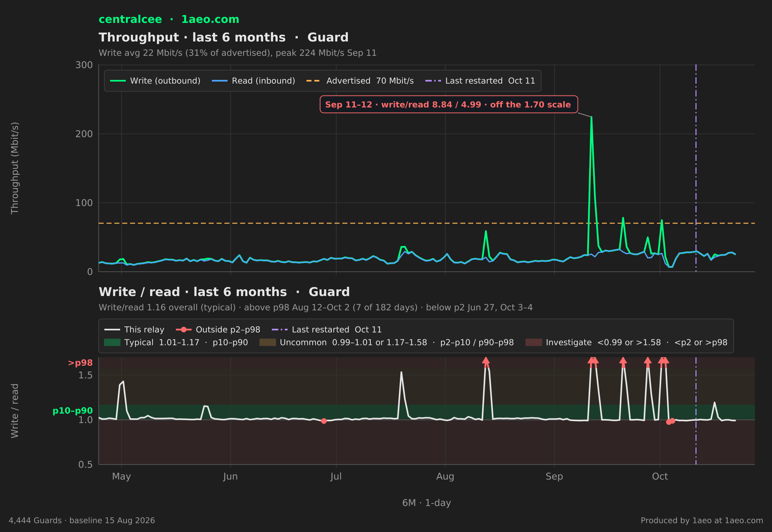Click the Write / read last 6 months title
The width and height of the screenshot is (772, 532).
[x=224, y=292]
